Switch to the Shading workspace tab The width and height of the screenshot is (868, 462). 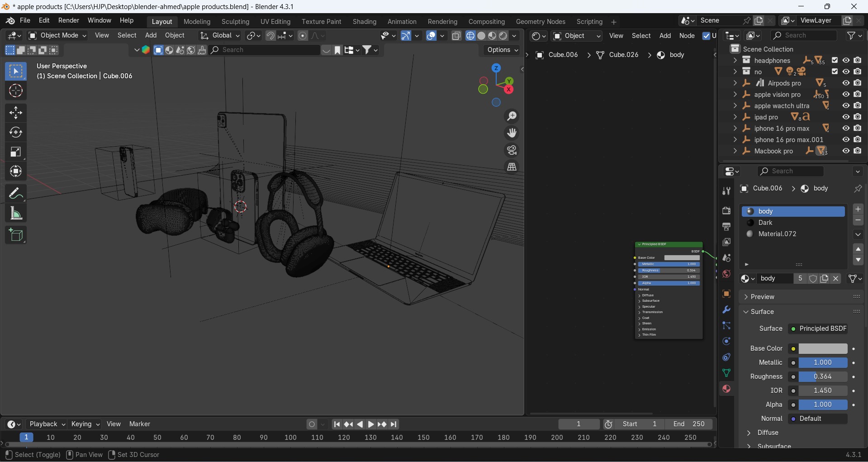(x=364, y=22)
